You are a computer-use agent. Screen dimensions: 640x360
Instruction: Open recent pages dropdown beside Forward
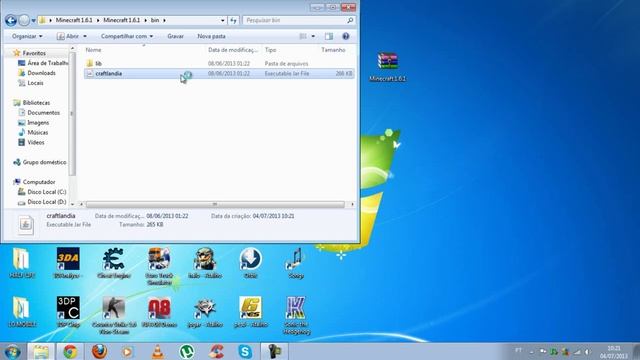[33, 20]
